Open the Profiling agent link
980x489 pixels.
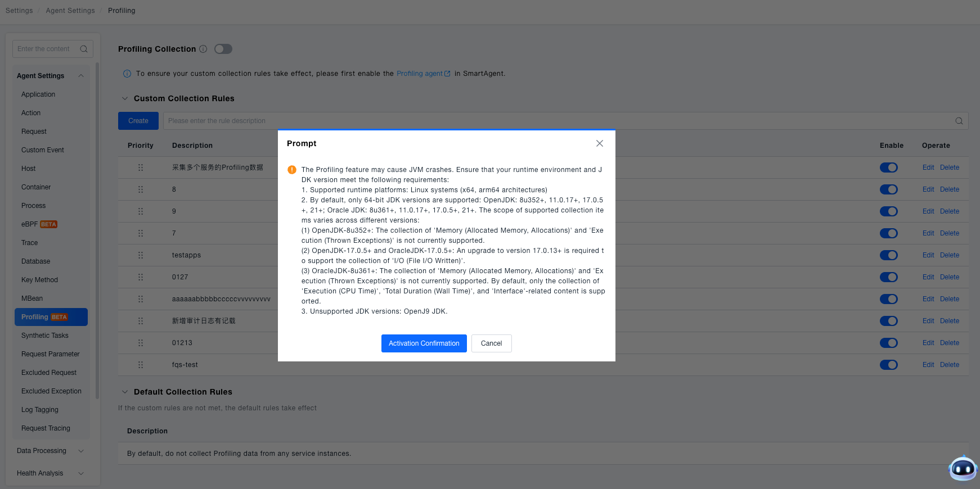pyautogui.click(x=423, y=74)
